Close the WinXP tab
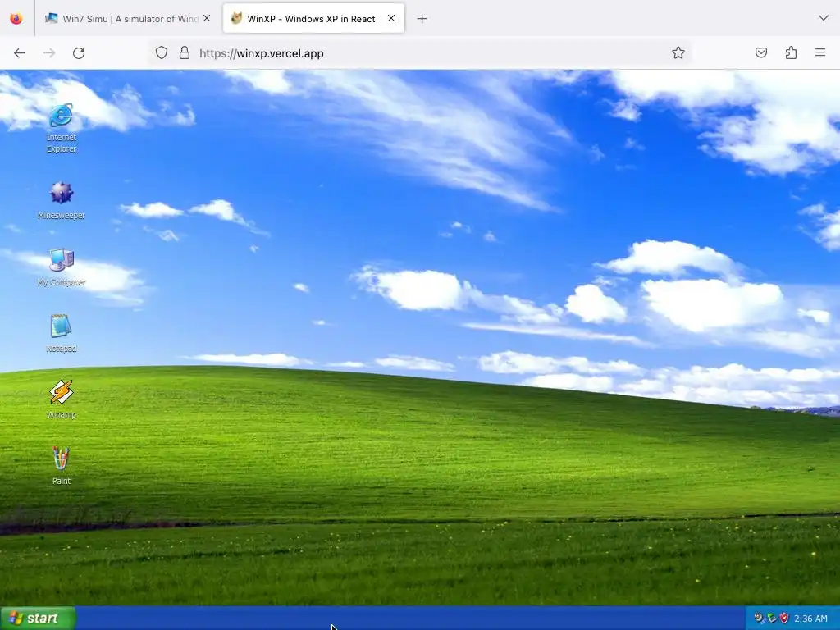This screenshot has width=840, height=630. click(x=391, y=19)
